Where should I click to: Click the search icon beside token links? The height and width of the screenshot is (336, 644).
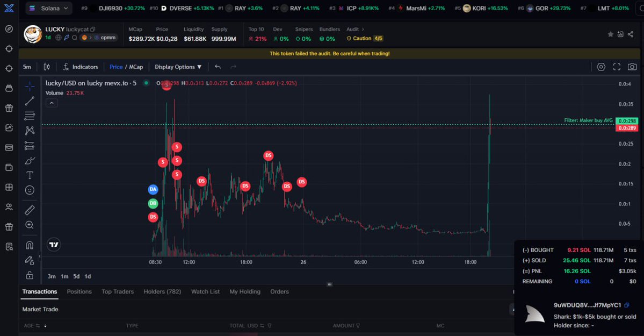coord(74,38)
